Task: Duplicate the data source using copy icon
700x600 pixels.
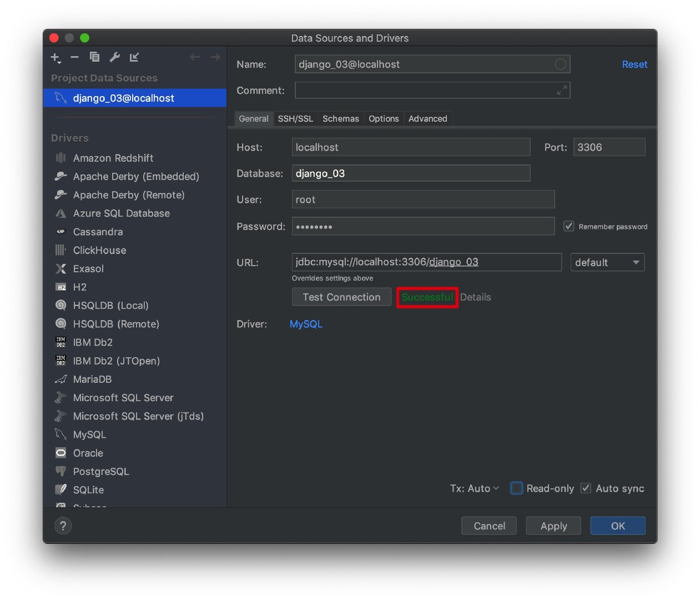Action: click(94, 57)
